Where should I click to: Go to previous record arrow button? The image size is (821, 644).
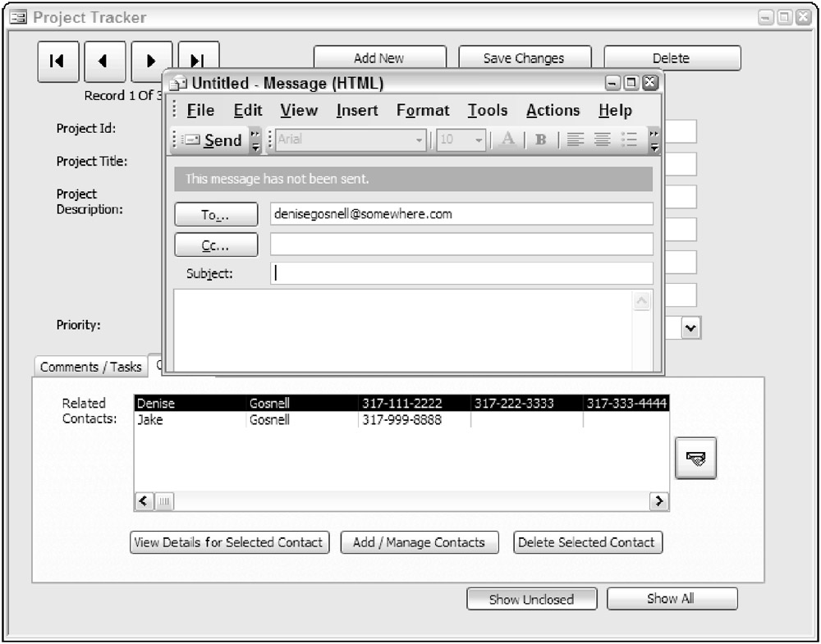click(104, 61)
